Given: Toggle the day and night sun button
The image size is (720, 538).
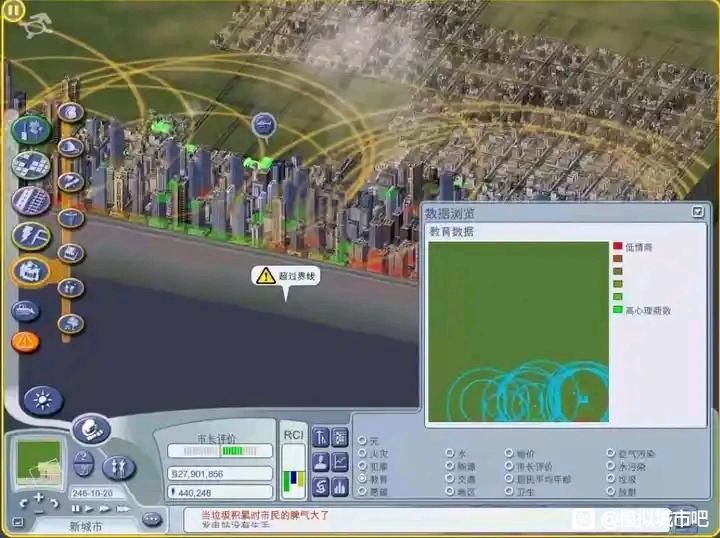Looking at the screenshot, I should 42,401.
